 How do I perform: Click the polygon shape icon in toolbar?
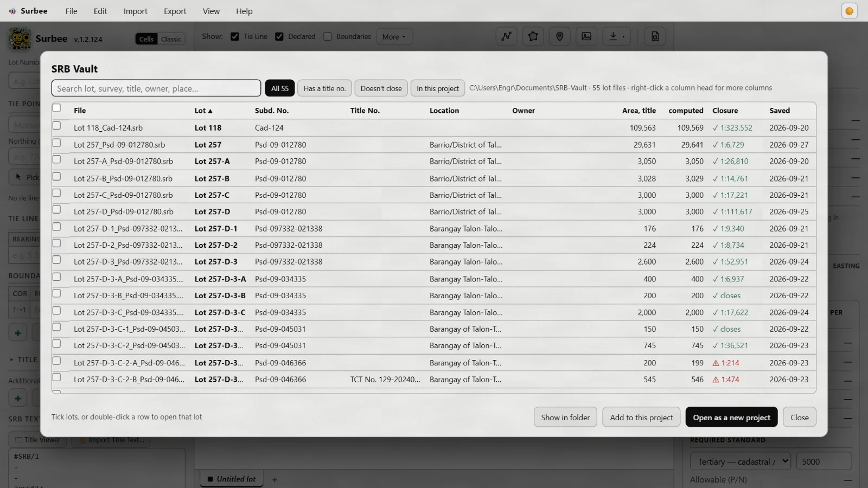coord(533,36)
